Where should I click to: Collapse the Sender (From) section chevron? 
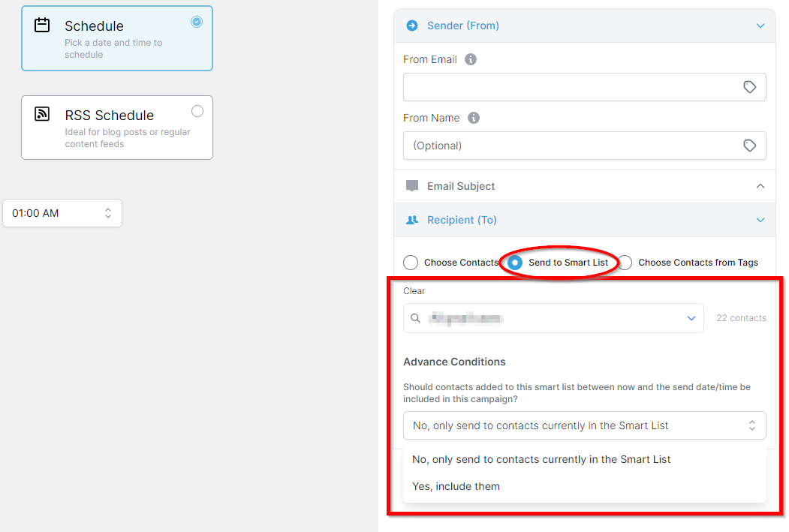(760, 26)
